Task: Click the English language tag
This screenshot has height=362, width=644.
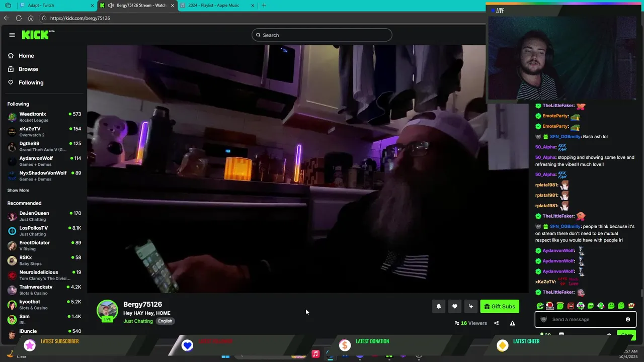Action: [165, 321]
